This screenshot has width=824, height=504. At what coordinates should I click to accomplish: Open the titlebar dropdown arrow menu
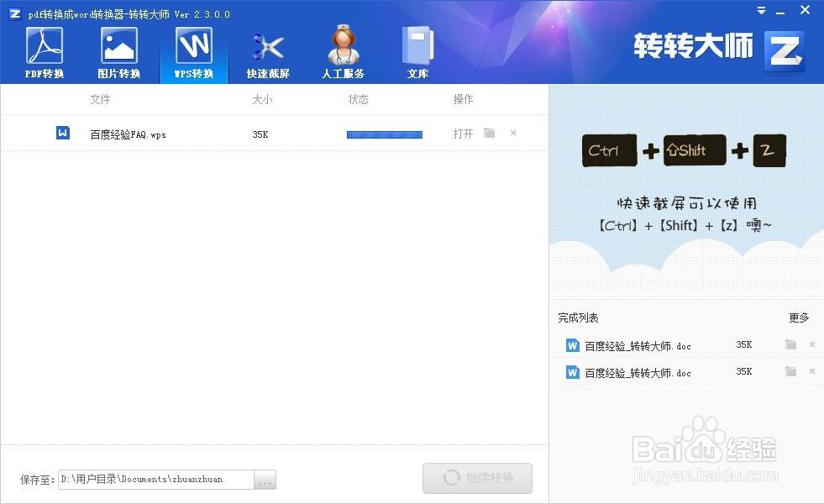pyautogui.click(x=760, y=11)
